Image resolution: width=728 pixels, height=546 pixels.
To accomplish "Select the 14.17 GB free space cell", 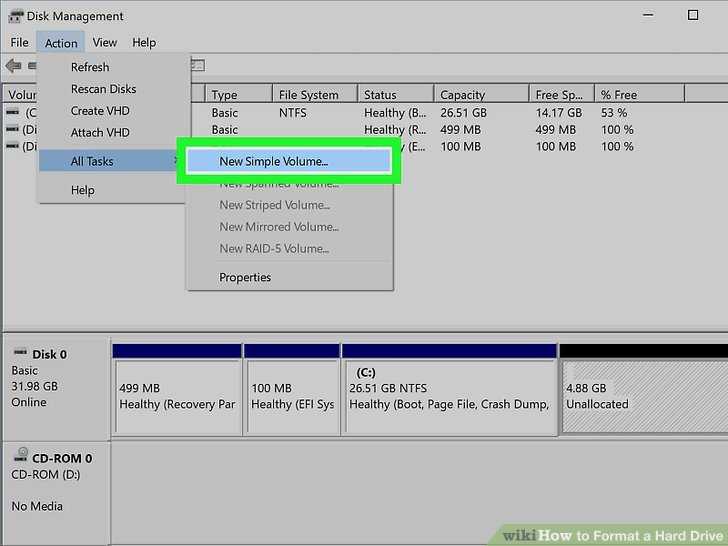I will click(559, 113).
